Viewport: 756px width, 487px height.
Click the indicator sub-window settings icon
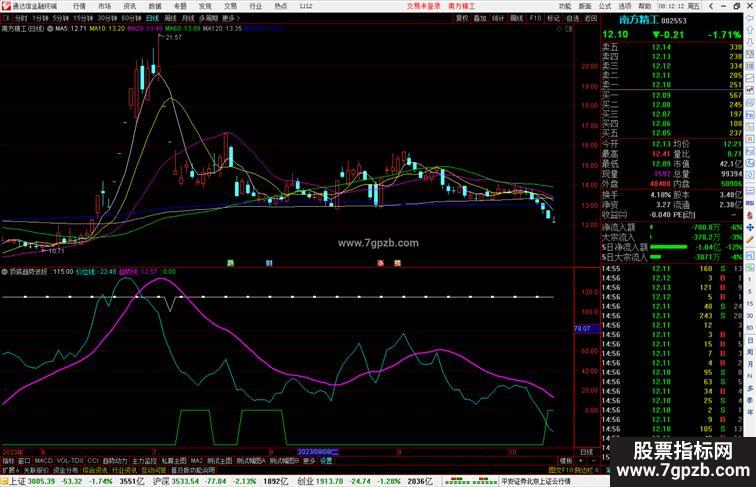pyautogui.click(x=4, y=271)
